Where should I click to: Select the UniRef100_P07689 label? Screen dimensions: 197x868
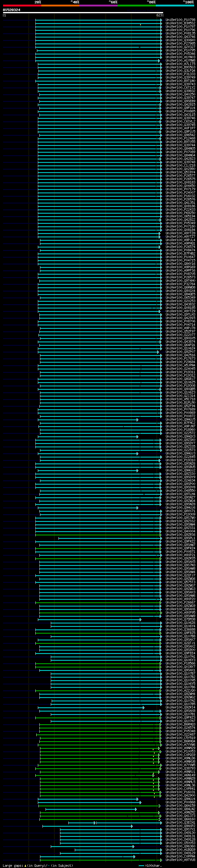[180, 410]
